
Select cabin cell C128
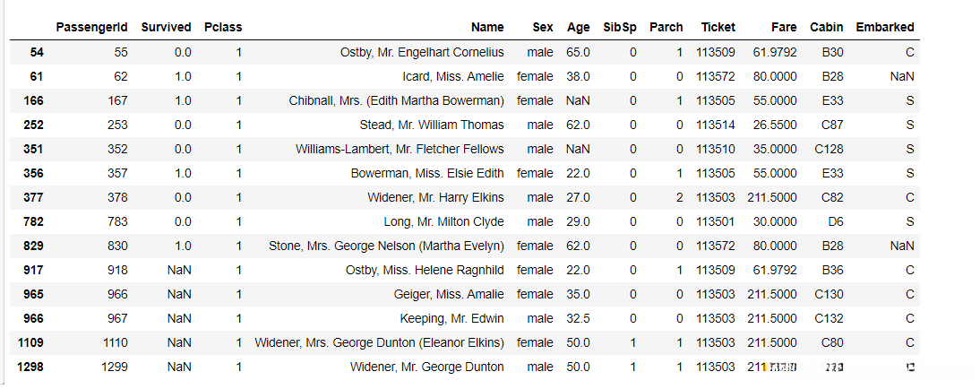click(828, 149)
